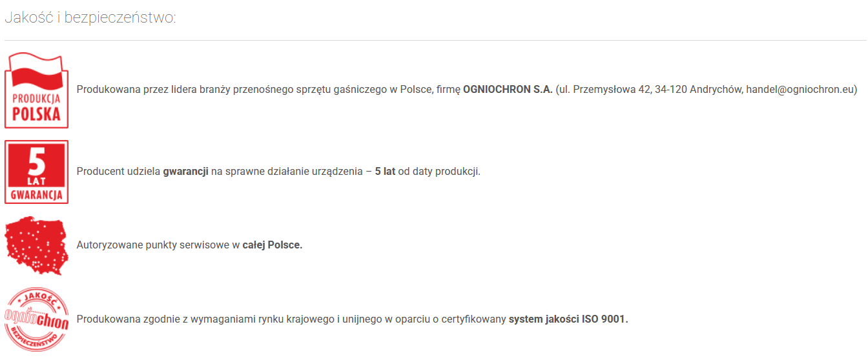868x362 pixels.
Task: Click the Przemysłowa 42 Andrychów address
Action: click(651, 90)
